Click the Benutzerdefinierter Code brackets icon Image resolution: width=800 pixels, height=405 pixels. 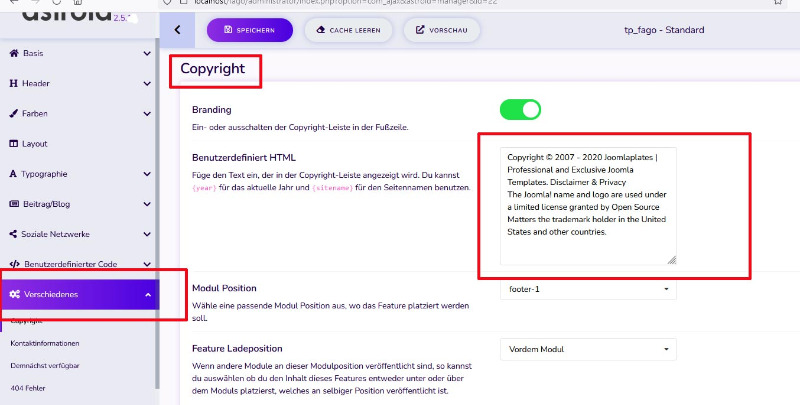15,264
